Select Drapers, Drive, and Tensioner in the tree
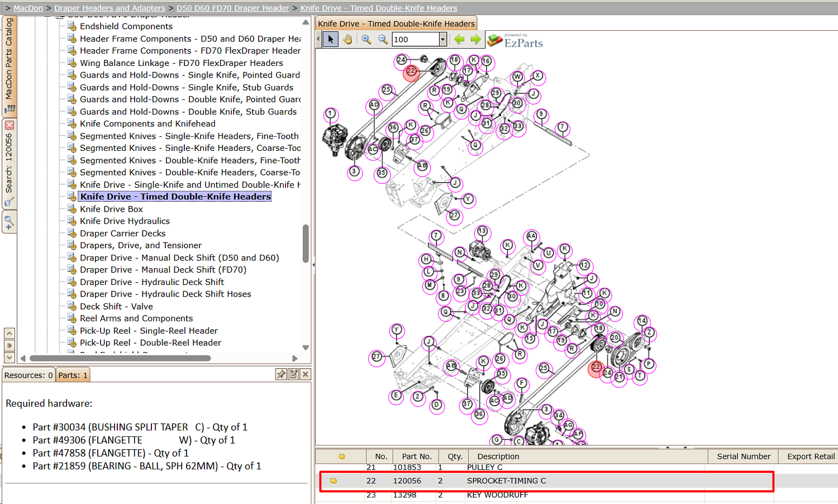 tap(141, 245)
